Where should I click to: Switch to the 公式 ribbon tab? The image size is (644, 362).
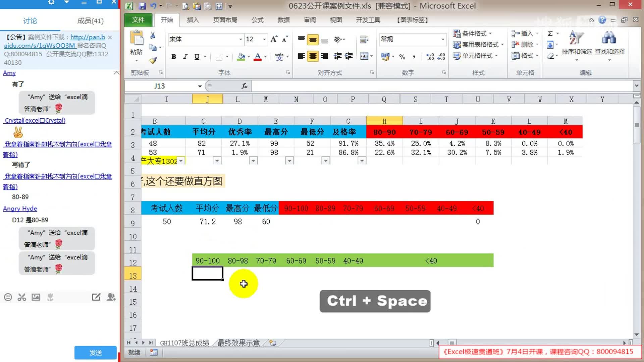click(257, 20)
